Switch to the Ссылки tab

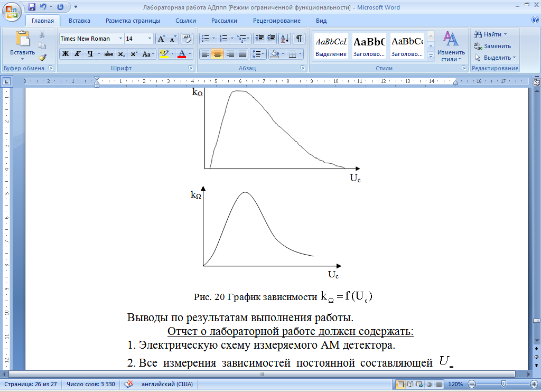point(185,21)
